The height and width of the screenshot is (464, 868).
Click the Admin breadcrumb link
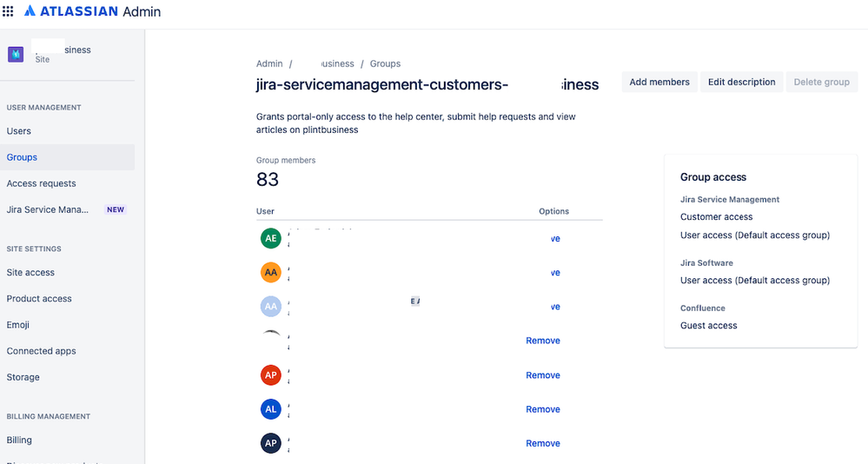(269, 63)
